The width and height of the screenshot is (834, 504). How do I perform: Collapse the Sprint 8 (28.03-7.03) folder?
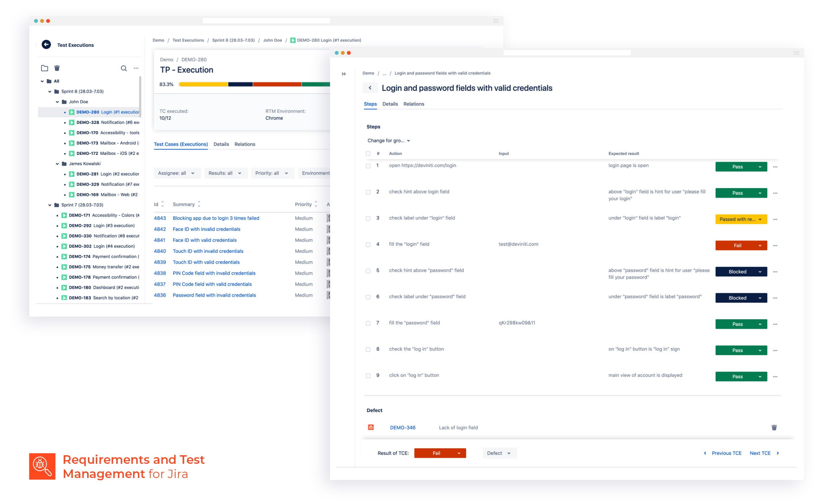[x=50, y=92]
